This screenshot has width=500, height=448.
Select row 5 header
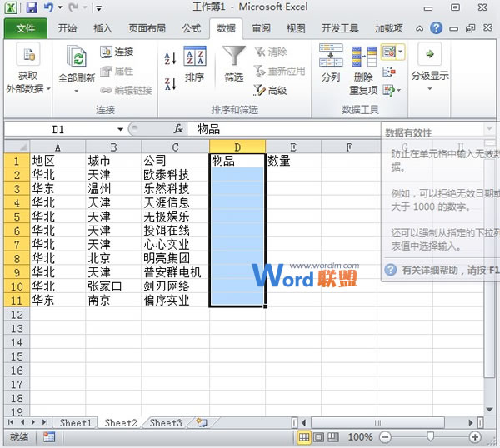point(17,217)
